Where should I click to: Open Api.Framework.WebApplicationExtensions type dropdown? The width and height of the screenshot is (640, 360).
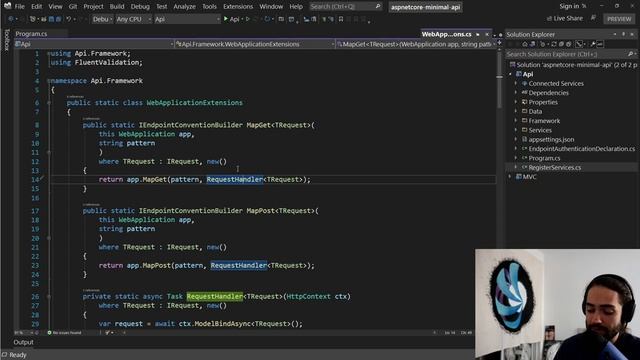(255, 44)
